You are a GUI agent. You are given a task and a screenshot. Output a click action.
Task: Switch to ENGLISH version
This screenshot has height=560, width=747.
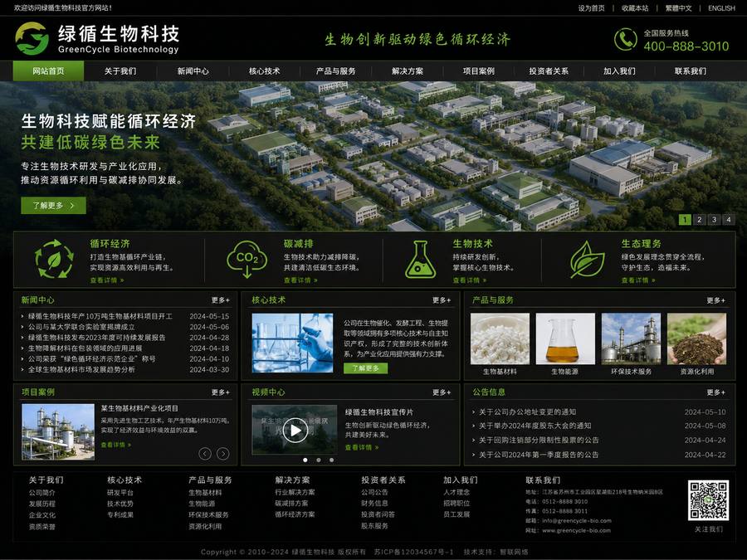pyautogui.click(x=721, y=8)
